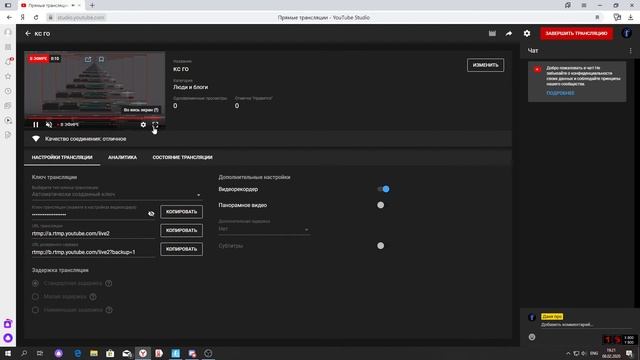Open File Explorer from taskbar
The width and height of the screenshot is (640, 360).
pos(94,353)
